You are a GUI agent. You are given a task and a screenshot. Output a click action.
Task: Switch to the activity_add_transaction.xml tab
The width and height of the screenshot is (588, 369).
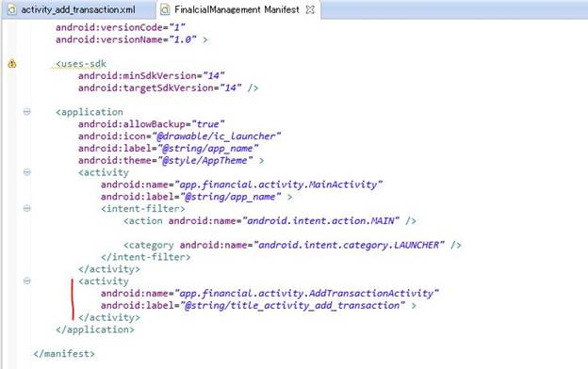(78, 9)
